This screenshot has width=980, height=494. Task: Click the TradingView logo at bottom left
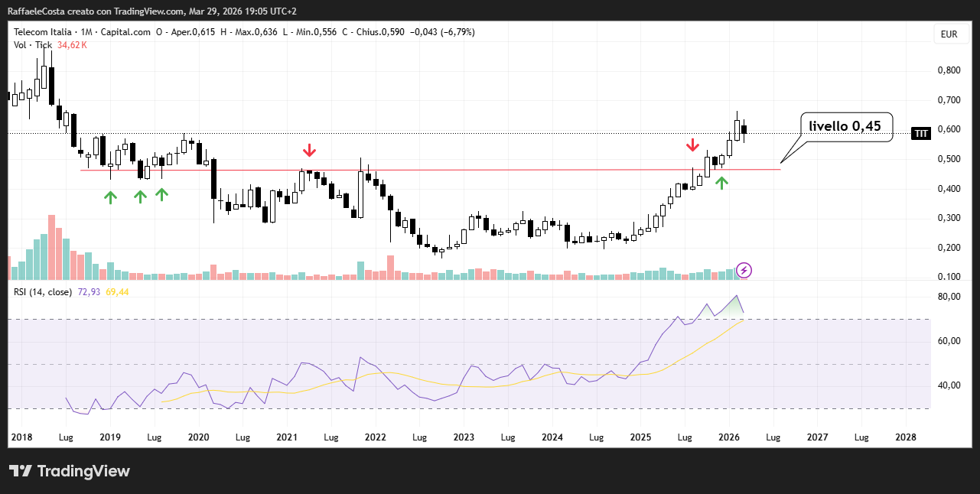pyautogui.click(x=70, y=471)
